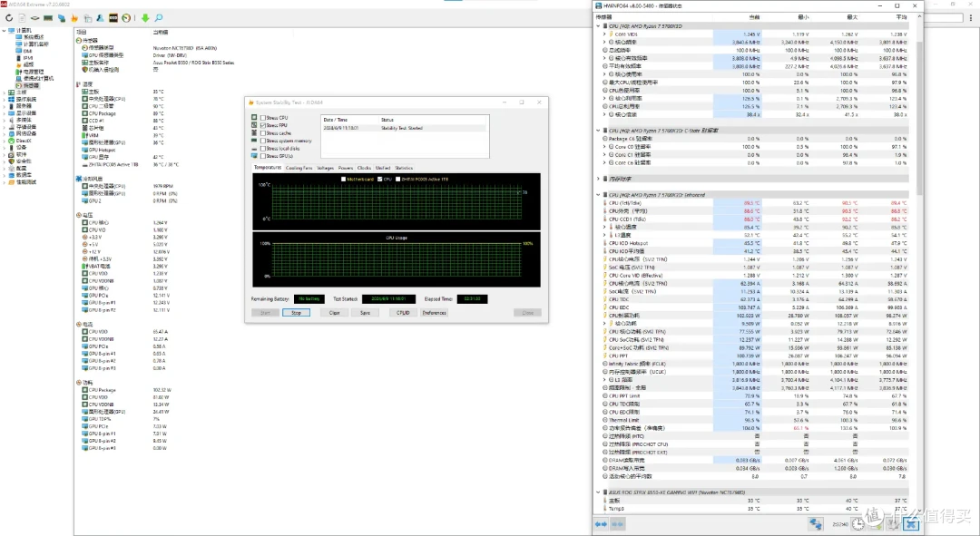
Task: Click the search magnifier icon in AIDA64 toolbar
Action: (158, 17)
